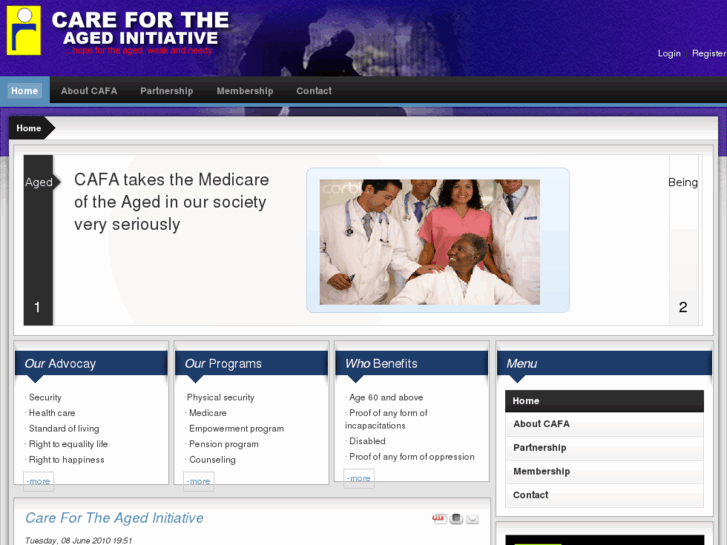The image size is (727, 545).
Task: Go to Partnership in top navigation
Action: (x=166, y=91)
